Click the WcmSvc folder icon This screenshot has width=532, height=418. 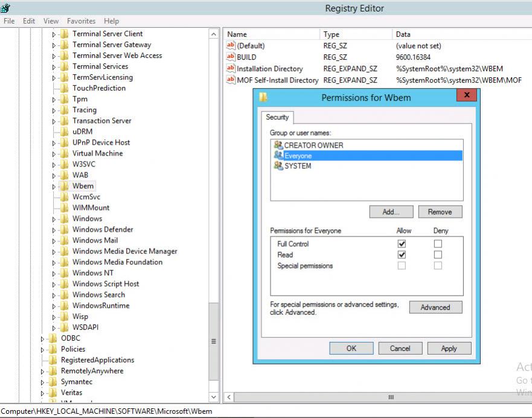pyautogui.click(x=65, y=197)
